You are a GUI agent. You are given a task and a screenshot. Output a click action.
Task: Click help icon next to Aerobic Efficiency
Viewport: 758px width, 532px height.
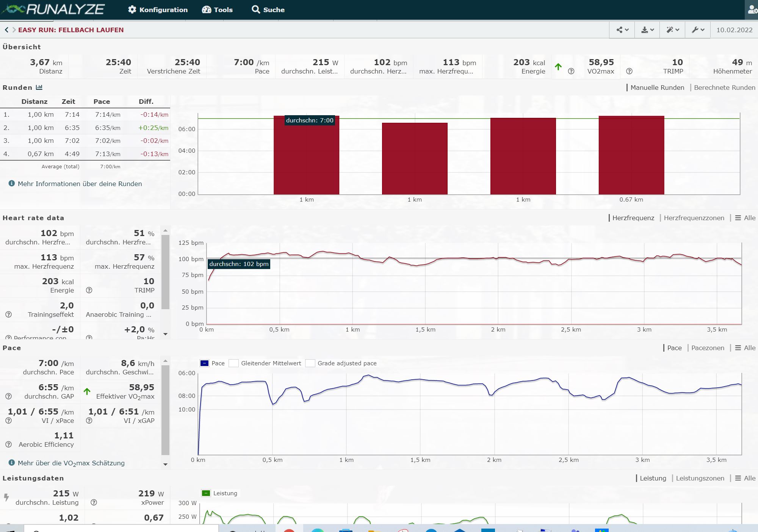[x=9, y=444]
